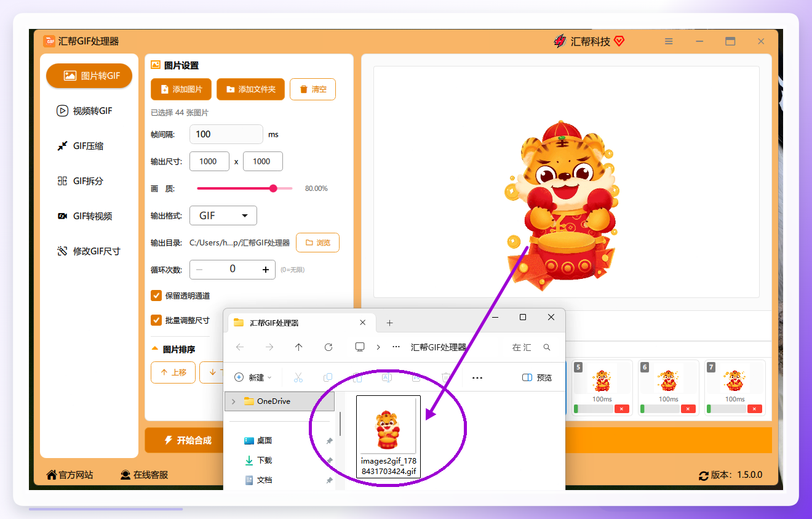Collapse the 图片排序 section

pyautogui.click(x=155, y=349)
